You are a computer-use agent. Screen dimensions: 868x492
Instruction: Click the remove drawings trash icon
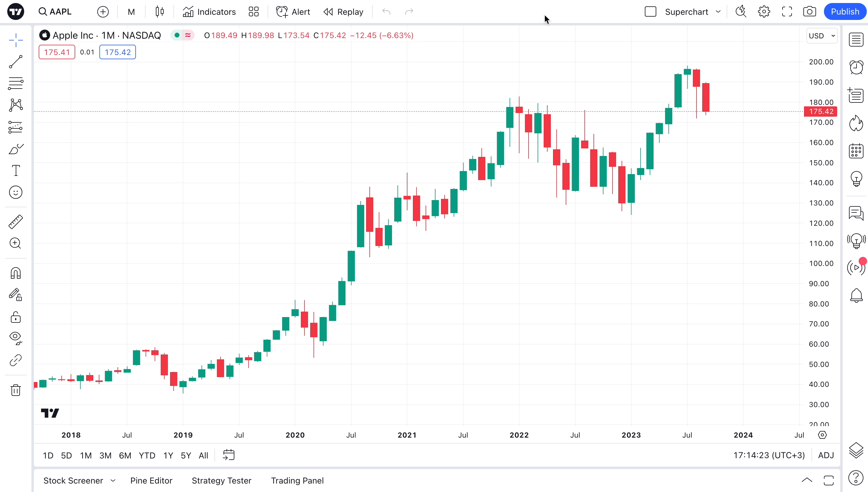(15, 390)
